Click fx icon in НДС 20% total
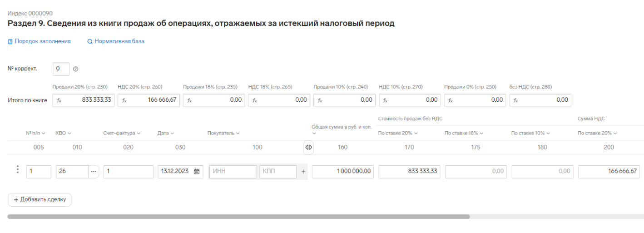The height and width of the screenshot is (233, 644). (124, 100)
